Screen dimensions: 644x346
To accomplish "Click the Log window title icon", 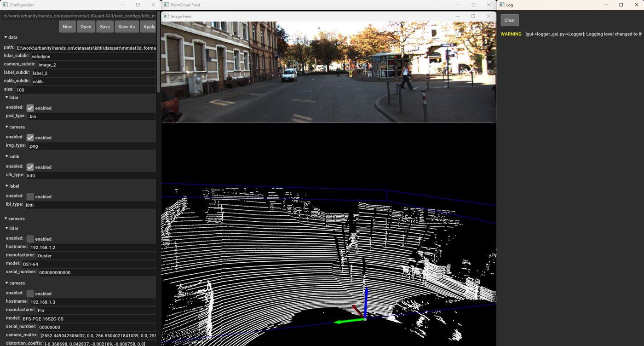I will click(x=502, y=5).
